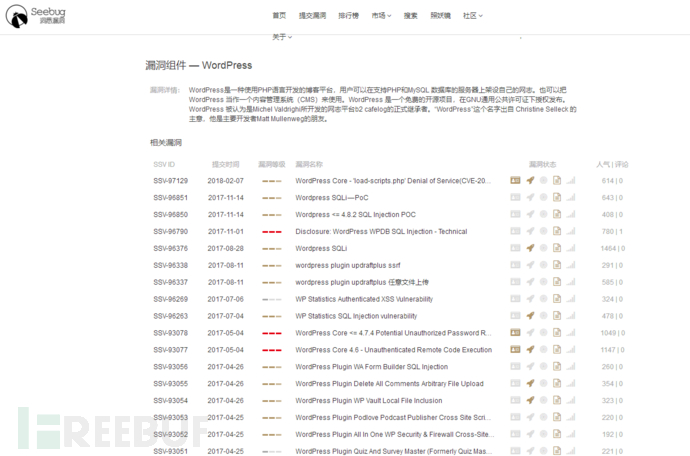
Task: Click the grey rocket icon in the SSV-96851 row
Action: [x=530, y=197]
